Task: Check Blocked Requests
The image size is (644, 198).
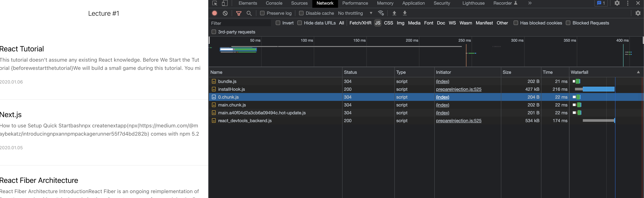Action: pos(568,23)
